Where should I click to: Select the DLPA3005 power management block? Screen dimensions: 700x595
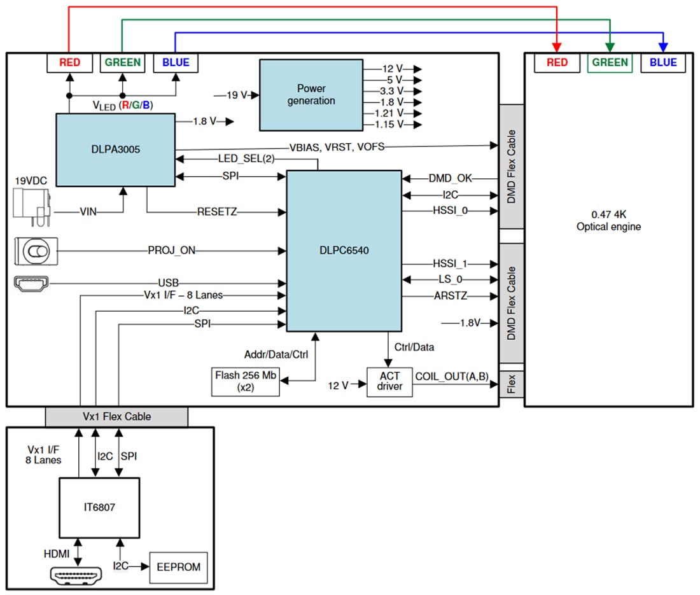tap(115, 149)
